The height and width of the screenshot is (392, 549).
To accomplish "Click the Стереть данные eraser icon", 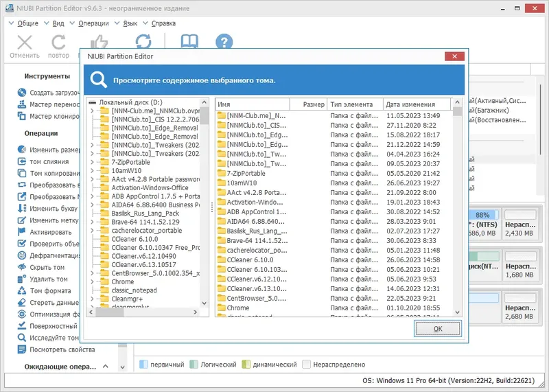I will 22,302.
